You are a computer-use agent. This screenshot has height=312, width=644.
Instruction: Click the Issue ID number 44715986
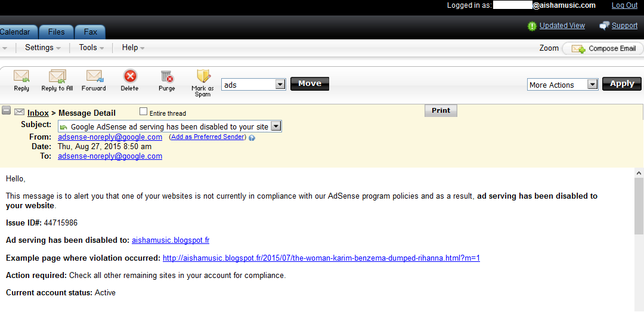pos(61,223)
